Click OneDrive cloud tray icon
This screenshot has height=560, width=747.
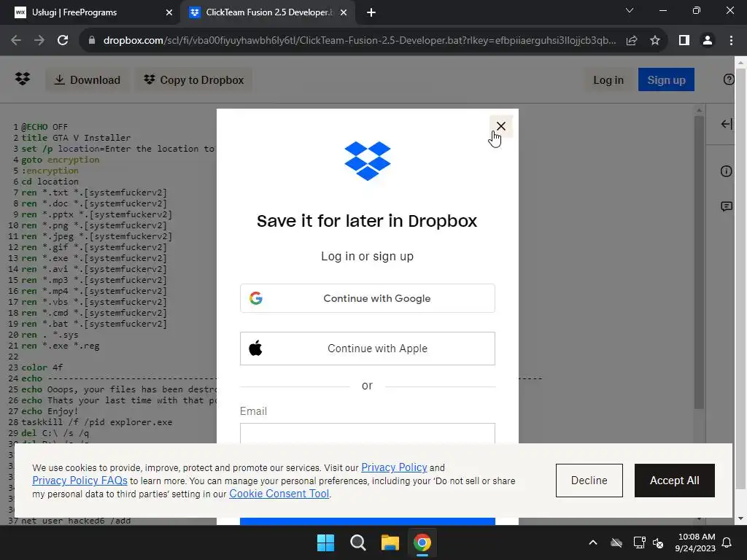coord(616,542)
